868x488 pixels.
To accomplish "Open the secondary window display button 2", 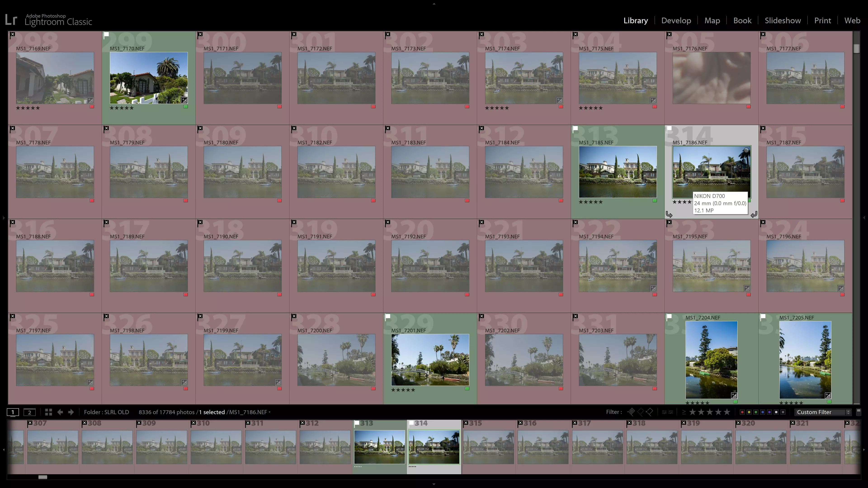I will [x=29, y=412].
